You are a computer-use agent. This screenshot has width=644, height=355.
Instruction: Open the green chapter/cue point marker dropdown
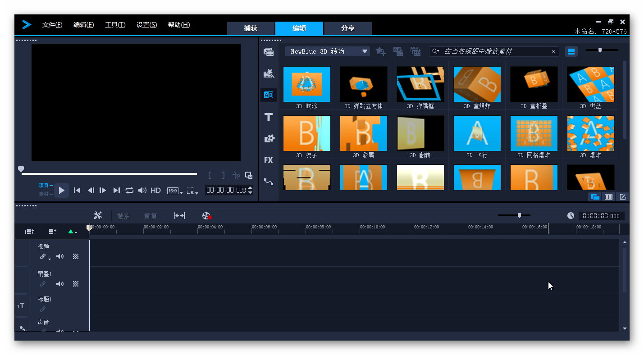point(72,232)
